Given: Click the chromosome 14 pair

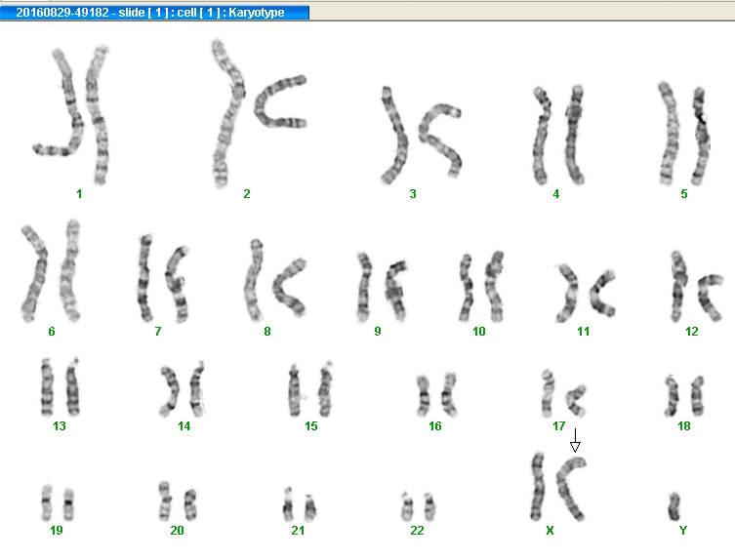Looking at the screenshot, I should [183, 389].
